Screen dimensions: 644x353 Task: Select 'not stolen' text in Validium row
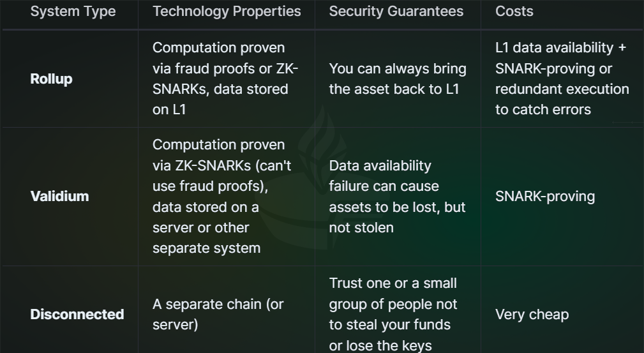tap(361, 228)
